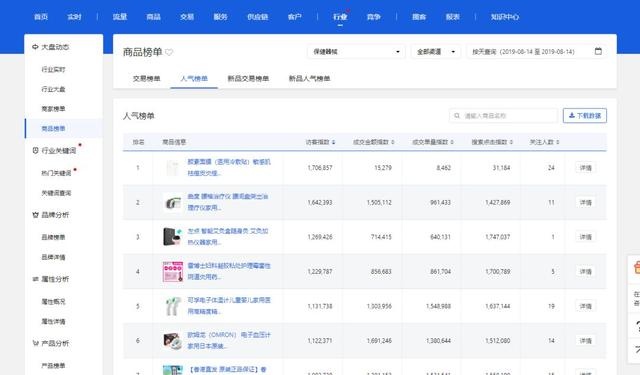The height and width of the screenshot is (375, 640).
Task: Open rank 5 thermometer product title link
Action: [x=229, y=306]
